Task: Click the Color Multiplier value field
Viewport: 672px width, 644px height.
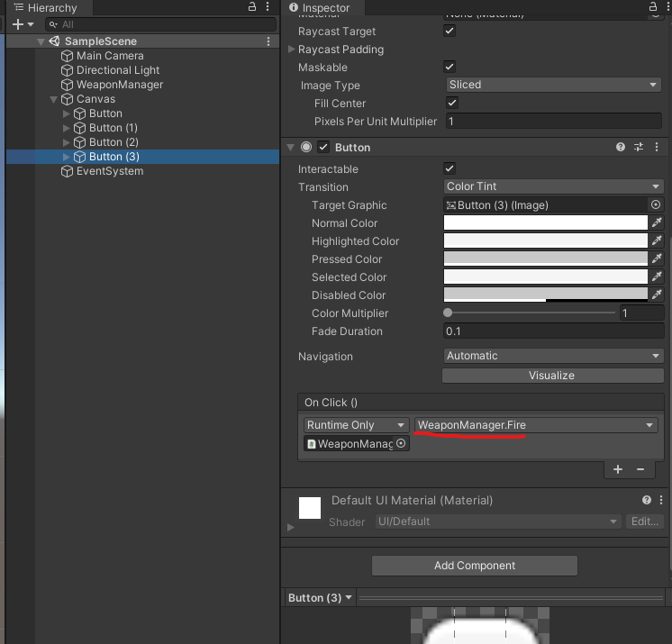Action: coord(641,313)
